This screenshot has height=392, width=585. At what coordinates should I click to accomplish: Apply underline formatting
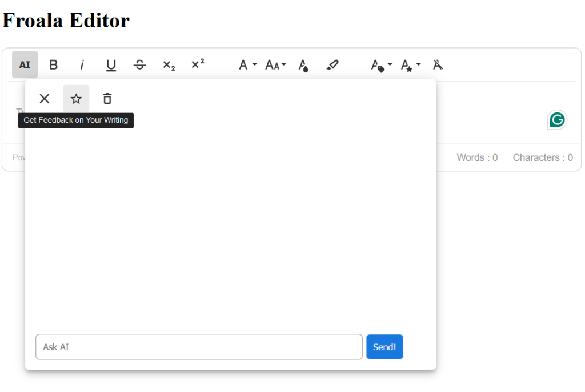click(111, 65)
